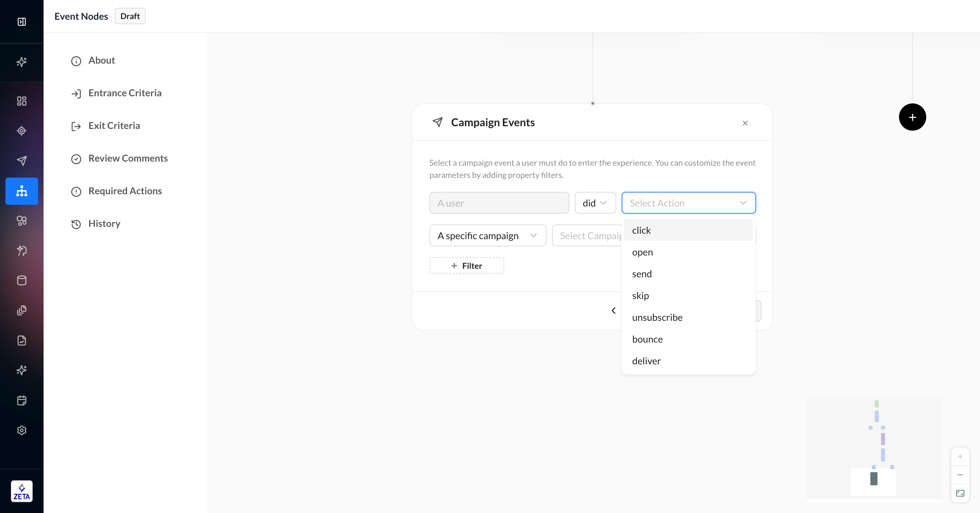Click the Campaign Events paper plane icon

coord(438,122)
